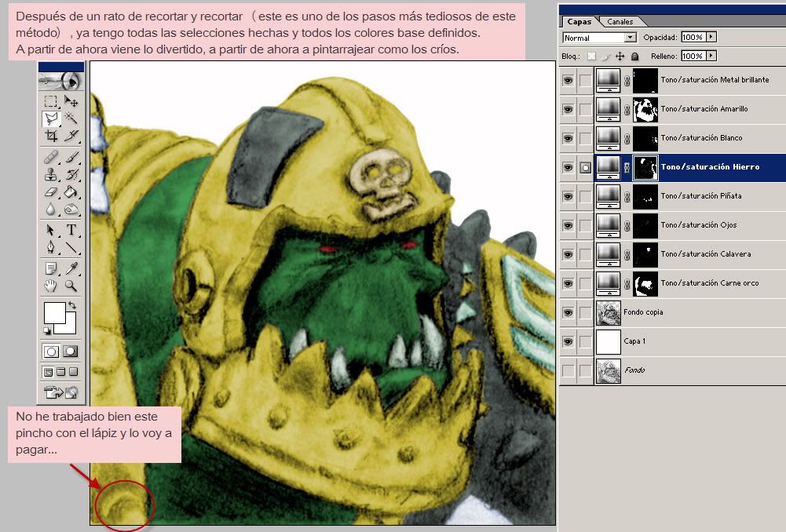Open the Opacidad slider arrow
Screen dimensions: 786x532
tap(711, 37)
